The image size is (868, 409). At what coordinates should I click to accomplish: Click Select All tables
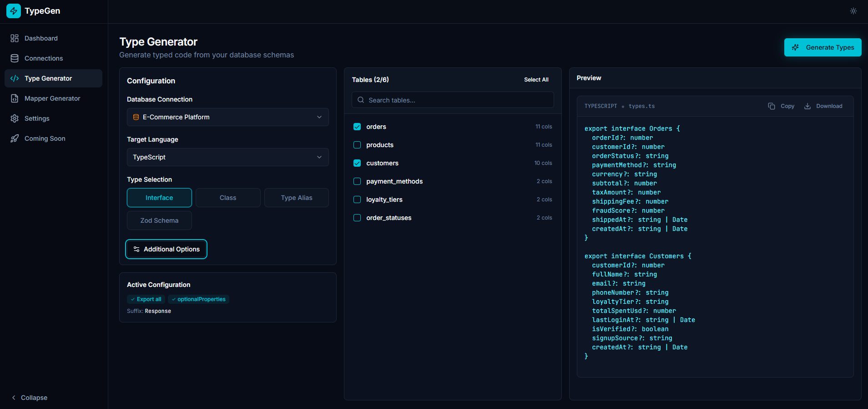536,80
